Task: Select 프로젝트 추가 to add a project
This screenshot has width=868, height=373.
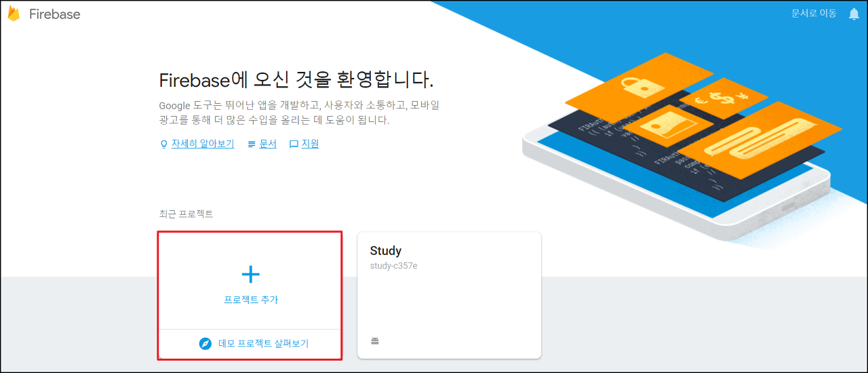Action: [x=251, y=300]
